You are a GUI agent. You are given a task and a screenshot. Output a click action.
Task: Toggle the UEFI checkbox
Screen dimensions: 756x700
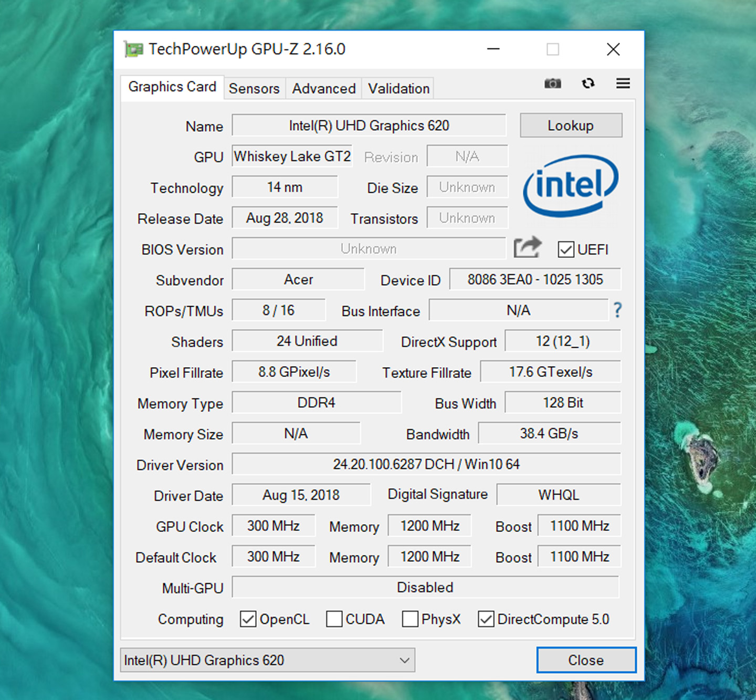[565, 250]
